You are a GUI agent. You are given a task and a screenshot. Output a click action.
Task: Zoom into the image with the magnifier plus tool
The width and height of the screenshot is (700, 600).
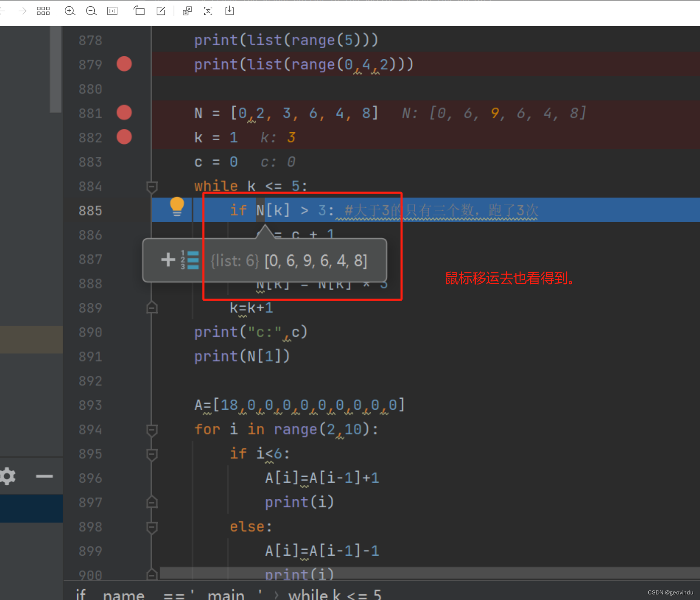click(x=69, y=11)
